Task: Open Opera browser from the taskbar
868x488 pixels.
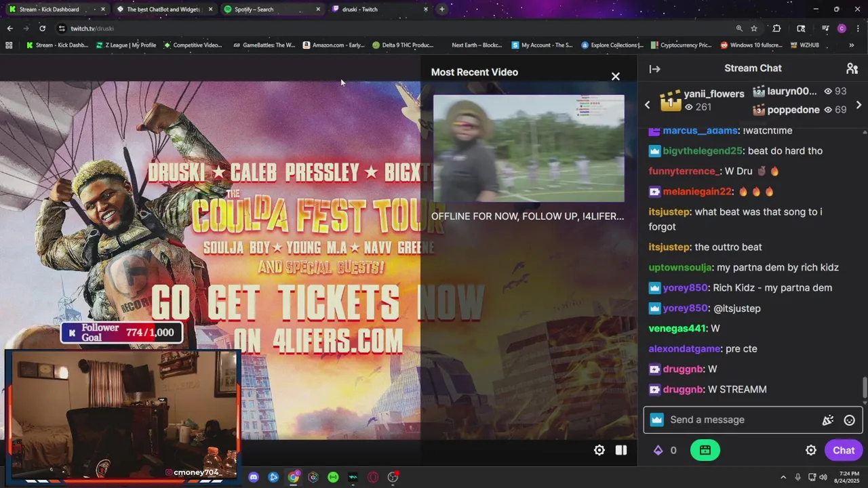Action: [x=373, y=477]
